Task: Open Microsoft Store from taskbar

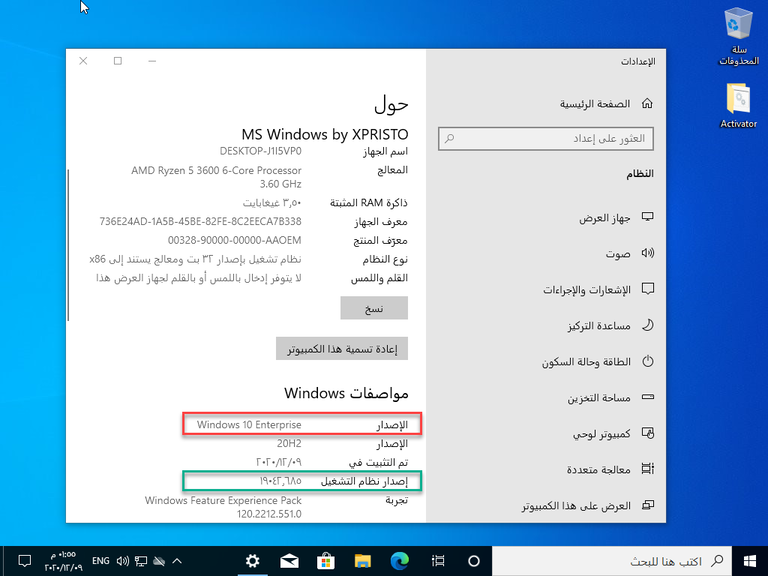Action: 326,561
